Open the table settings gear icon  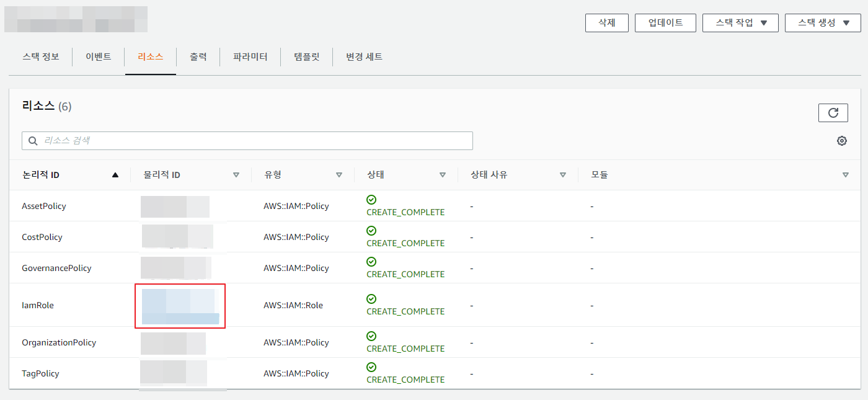point(841,141)
